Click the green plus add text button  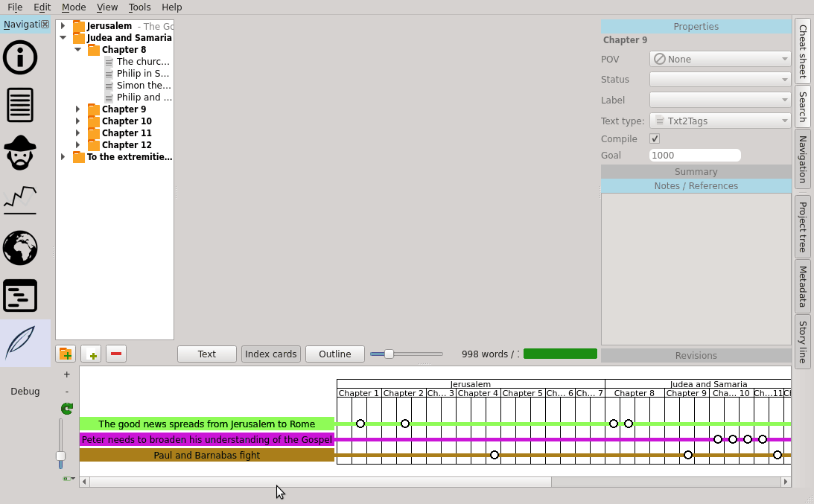(92, 354)
